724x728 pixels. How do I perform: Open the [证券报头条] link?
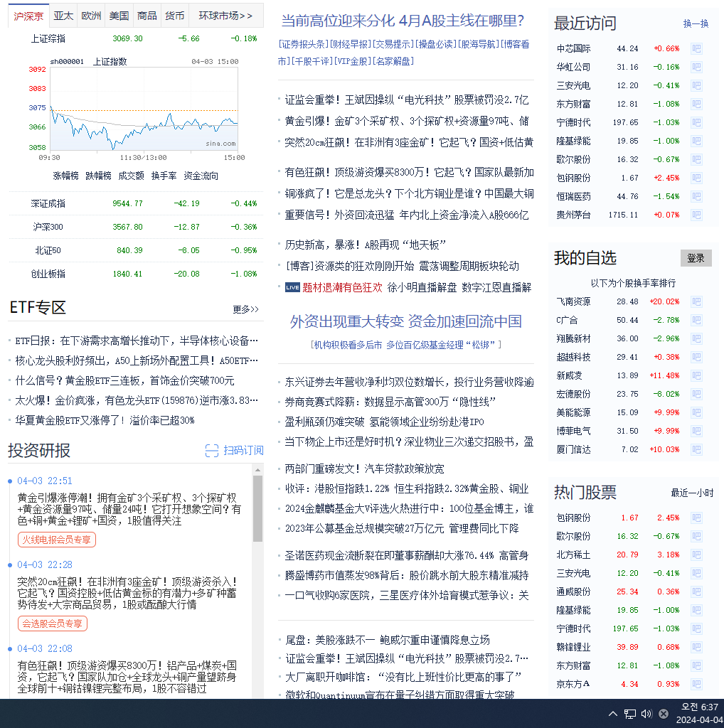tap(303, 45)
